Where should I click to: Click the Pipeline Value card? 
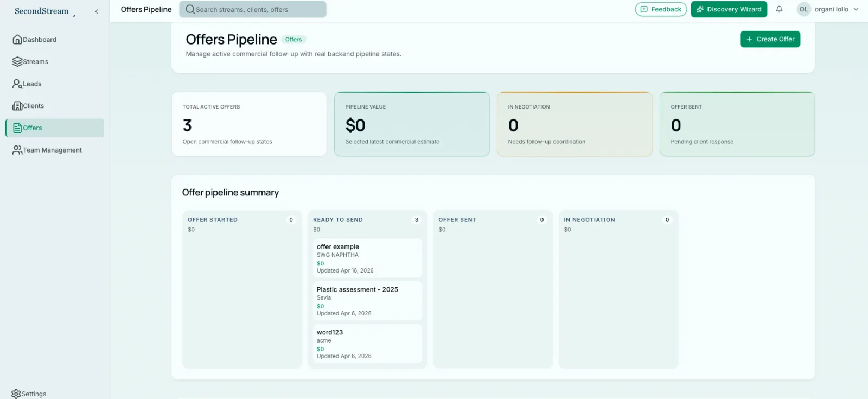point(412,124)
